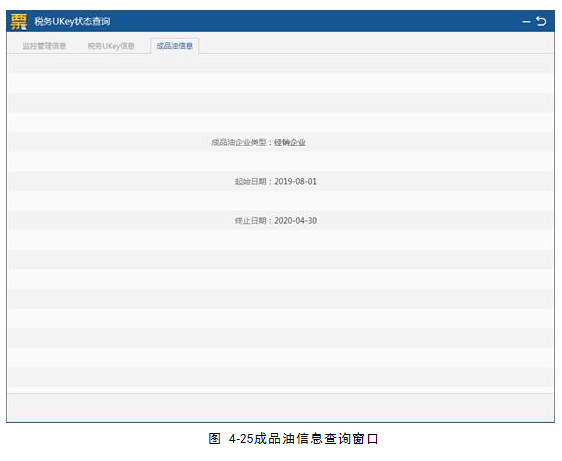Select the 成品油信息 tab
Screen dimensions: 562x461
(175, 46)
